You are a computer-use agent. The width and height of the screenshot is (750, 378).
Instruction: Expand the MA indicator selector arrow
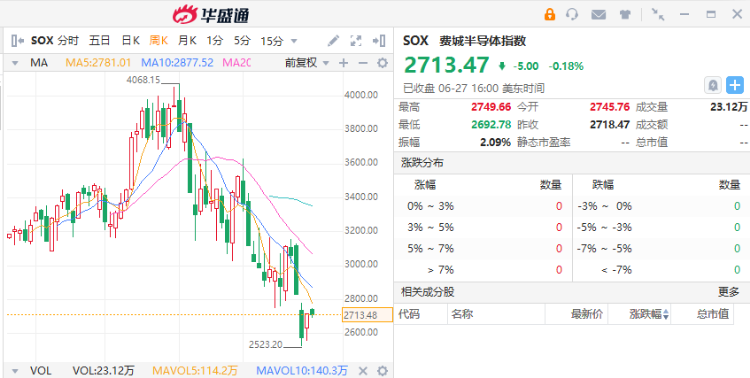coord(15,63)
